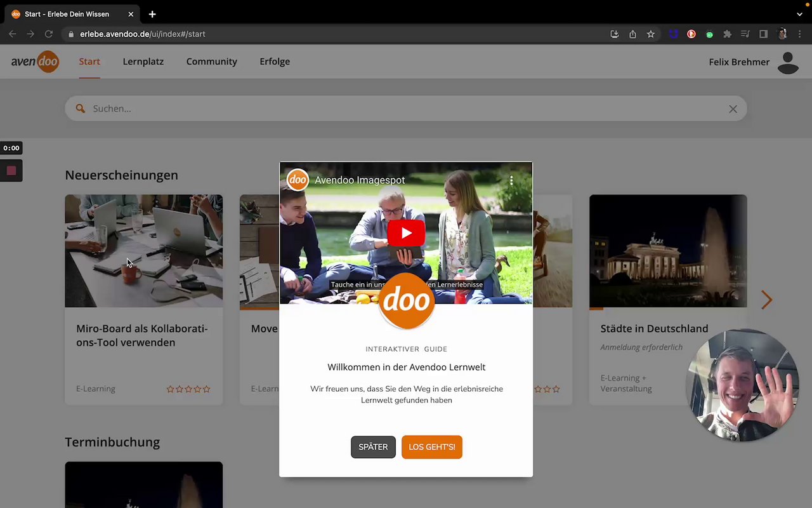Click the SPÄTER button in the guide dialog
Viewport: 812px width, 508px height.
pyautogui.click(x=373, y=447)
